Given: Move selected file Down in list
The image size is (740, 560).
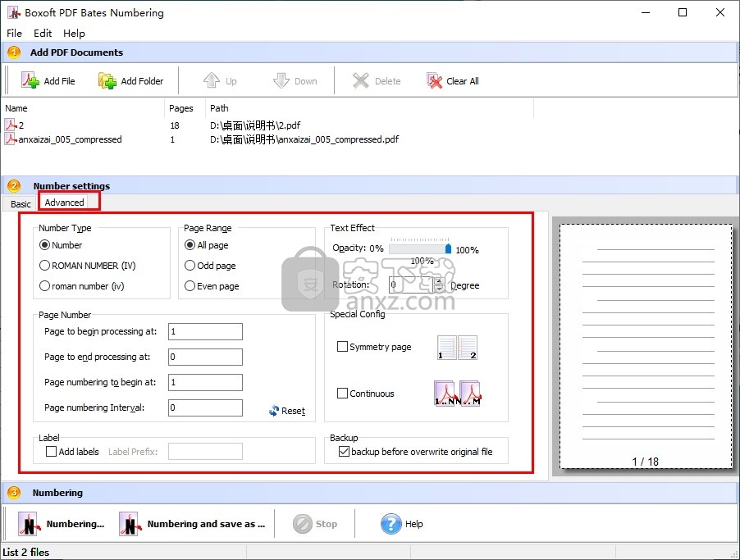Looking at the screenshot, I should pyautogui.click(x=295, y=80).
